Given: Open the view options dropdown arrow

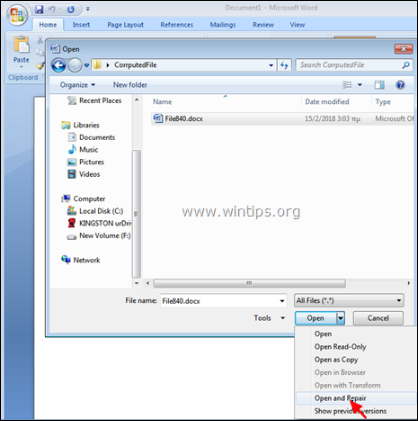Looking at the screenshot, I should point(360,85).
